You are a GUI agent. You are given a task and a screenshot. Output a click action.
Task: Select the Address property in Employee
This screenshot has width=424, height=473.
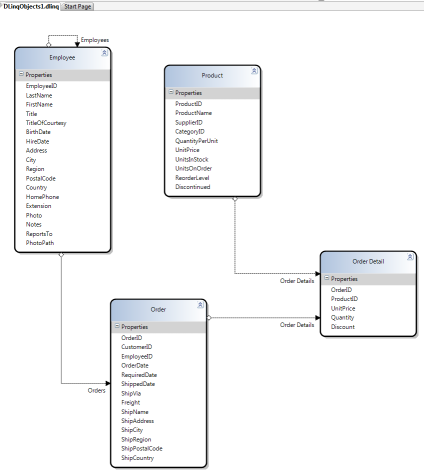click(36, 151)
